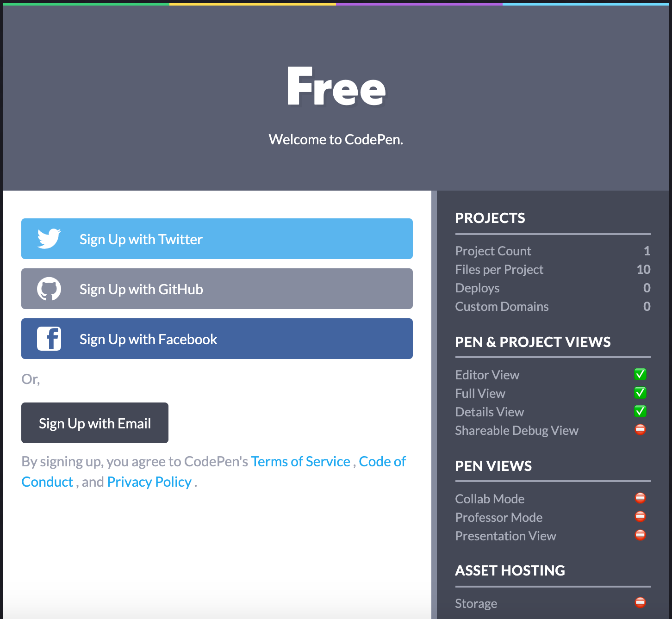Click the red icon beside Storage
The image size is (672, 619).
coord(640,603)
